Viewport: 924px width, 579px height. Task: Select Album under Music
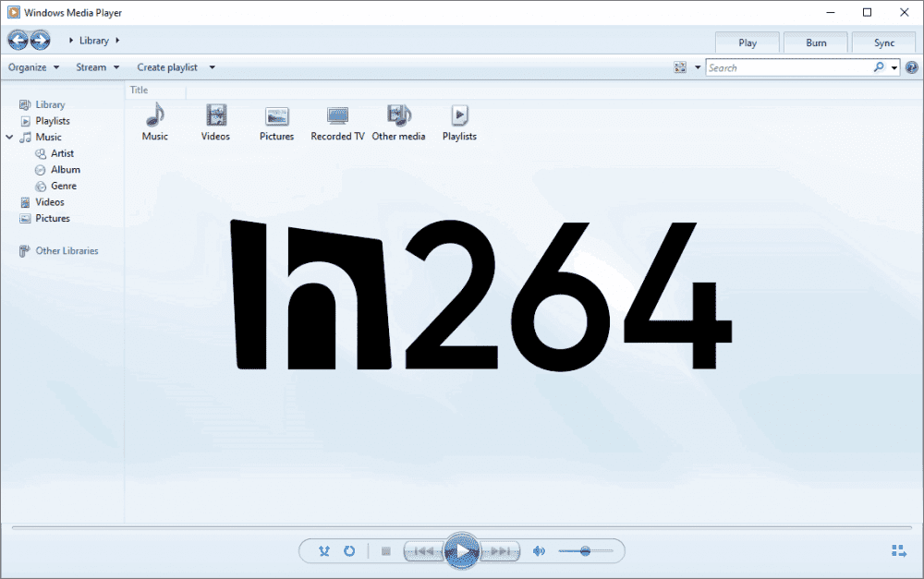point(67,169)
